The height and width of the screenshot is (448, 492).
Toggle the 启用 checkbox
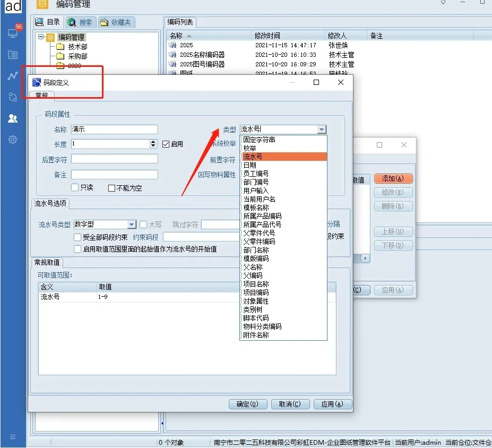tap(166, 144)
